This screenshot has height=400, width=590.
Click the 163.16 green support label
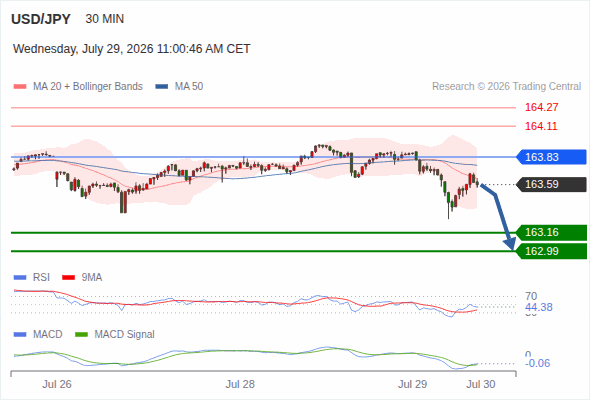pyautogui.click(x=551, y=232)
